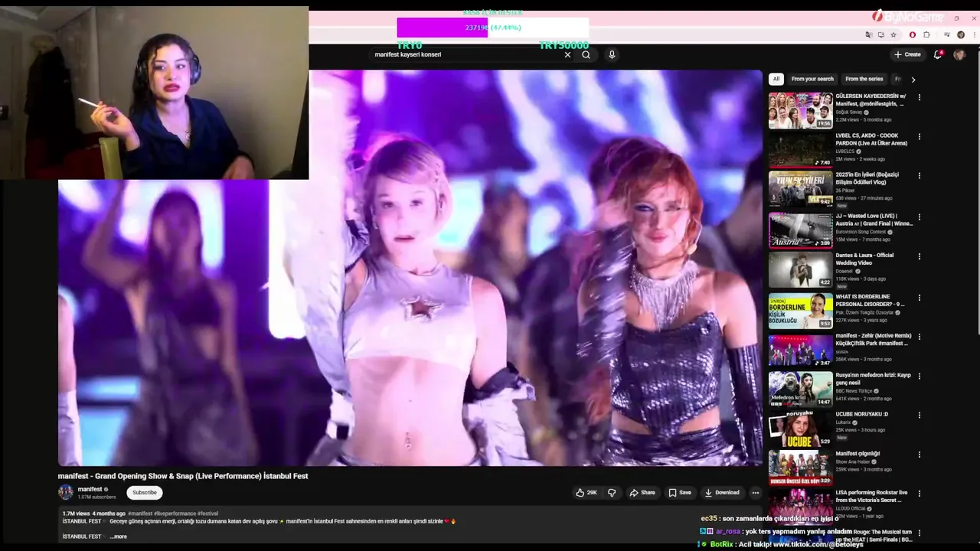Open options for JJ Wasted Love video

pyautogui.click(x=920, y=217)
